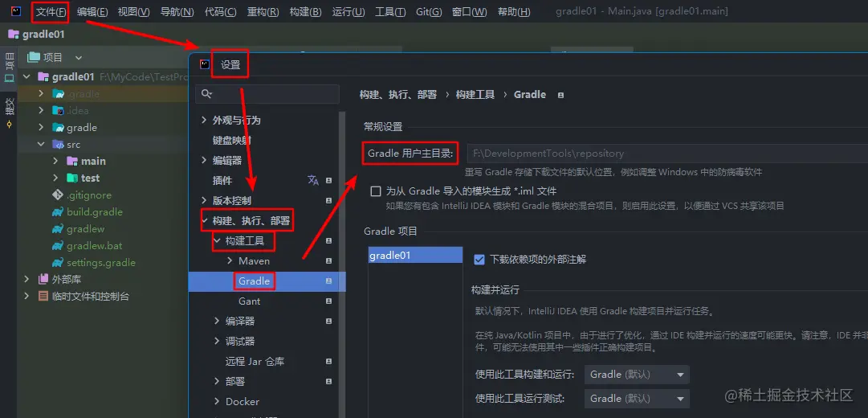868x418 pixels.
Task: Click the src folder icon
Action: [58, 144]
